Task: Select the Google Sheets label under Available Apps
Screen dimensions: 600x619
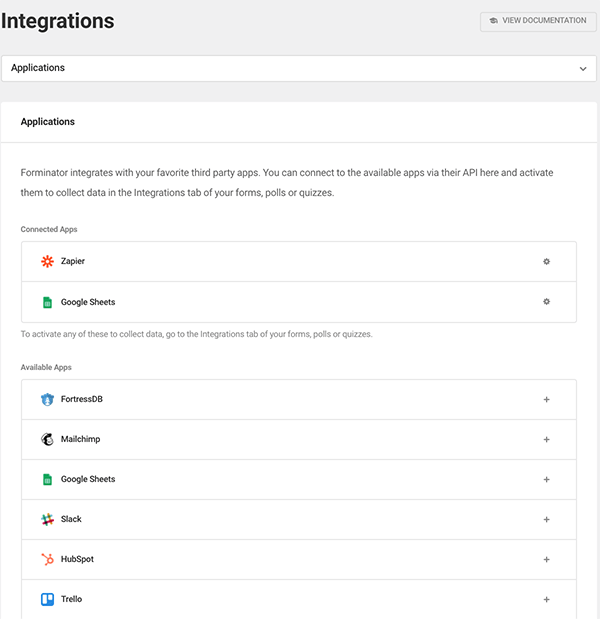Action: pyautogui.click(x=88, y=479)
